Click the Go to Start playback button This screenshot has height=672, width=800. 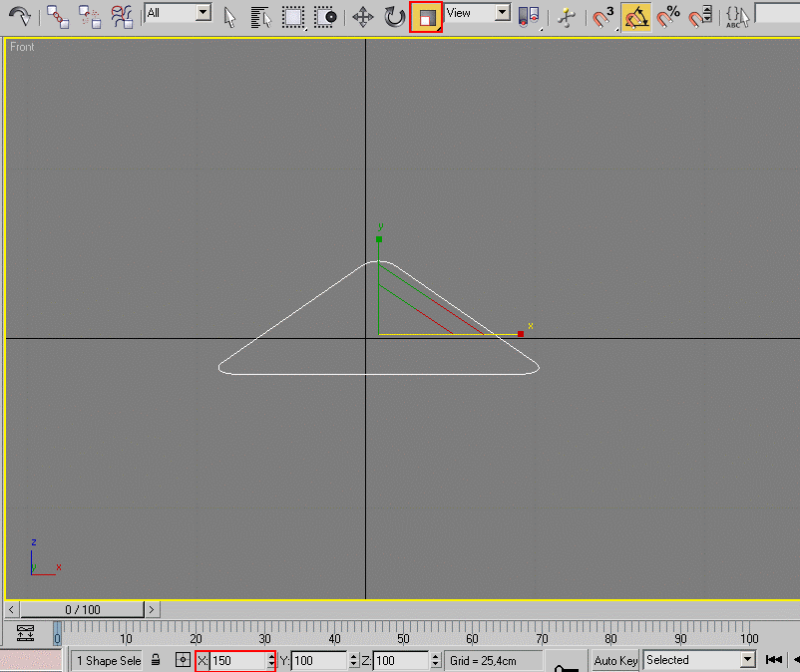[x=774, y=660]
